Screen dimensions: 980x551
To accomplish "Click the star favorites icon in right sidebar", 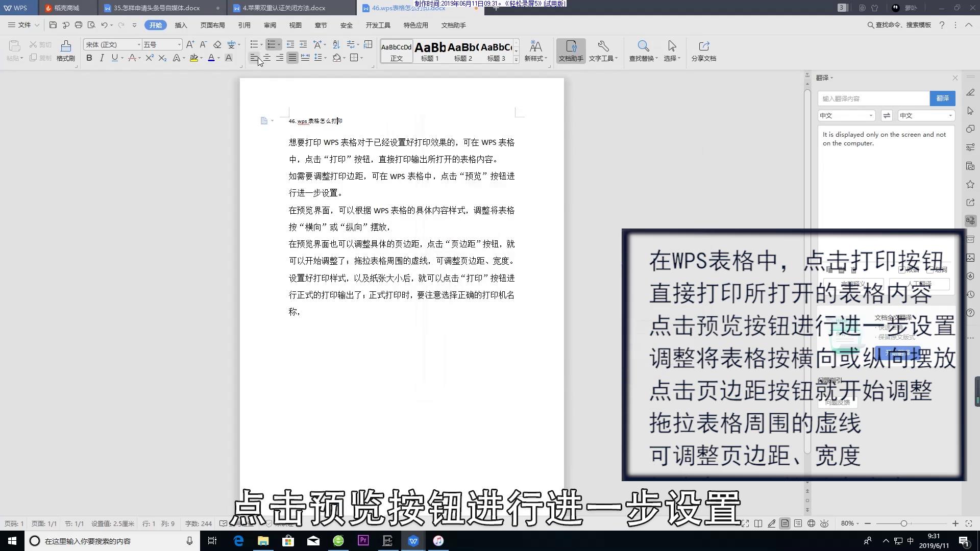I will pyautogui.click(x=970, y=184).
